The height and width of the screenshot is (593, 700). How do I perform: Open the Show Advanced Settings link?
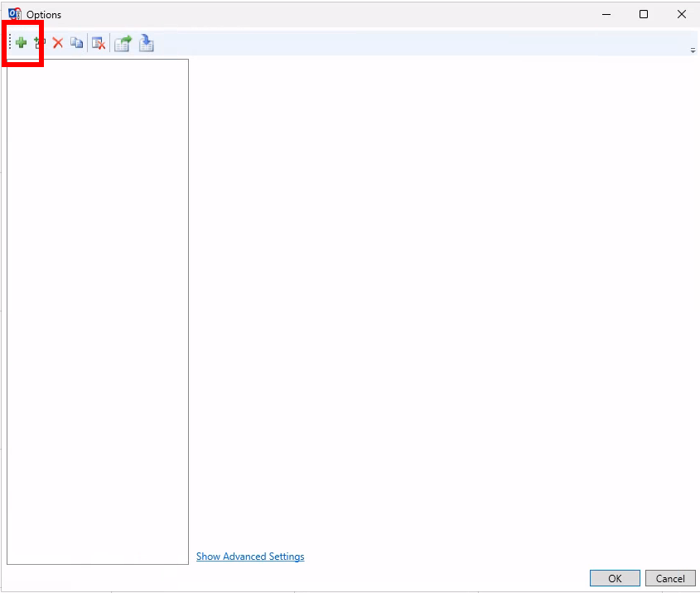(x=250, y=557)
